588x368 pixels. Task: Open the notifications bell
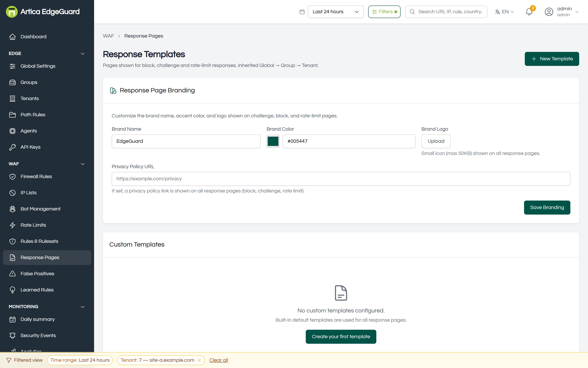click(529, 12)
